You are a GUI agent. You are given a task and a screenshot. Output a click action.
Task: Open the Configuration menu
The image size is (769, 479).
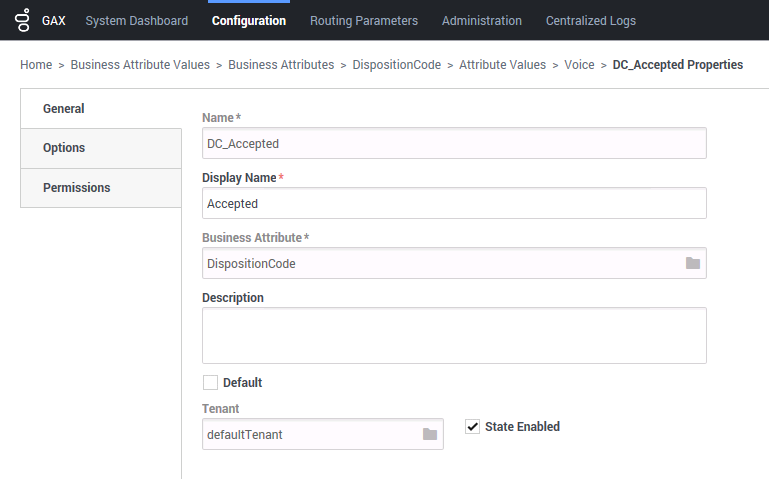tap(249, 20)
